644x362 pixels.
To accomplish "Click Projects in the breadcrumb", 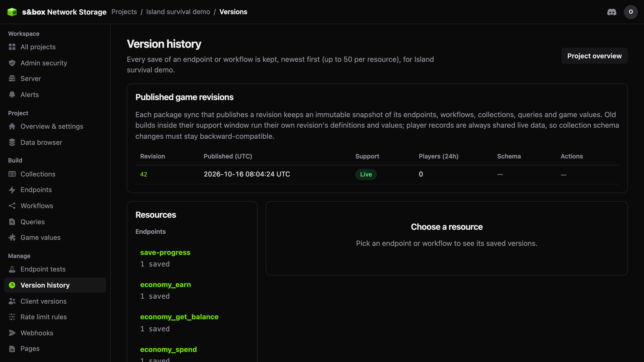I will (x=124, y=12).
